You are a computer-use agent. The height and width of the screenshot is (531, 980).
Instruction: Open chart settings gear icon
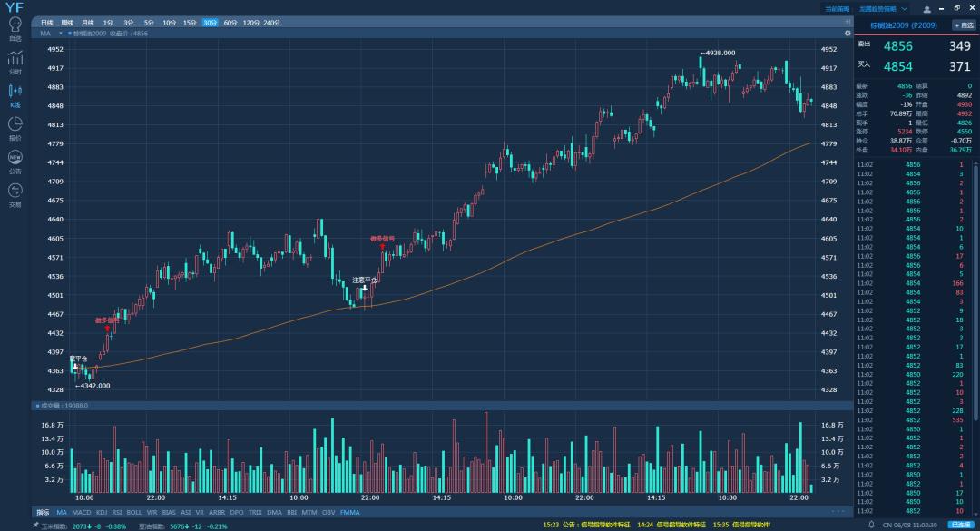(x=848, y=34)
